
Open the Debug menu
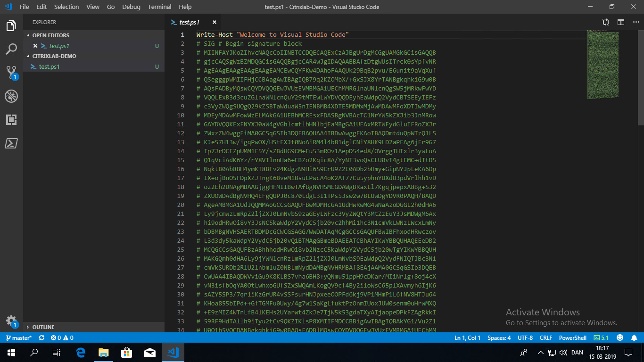click(131, 7)
